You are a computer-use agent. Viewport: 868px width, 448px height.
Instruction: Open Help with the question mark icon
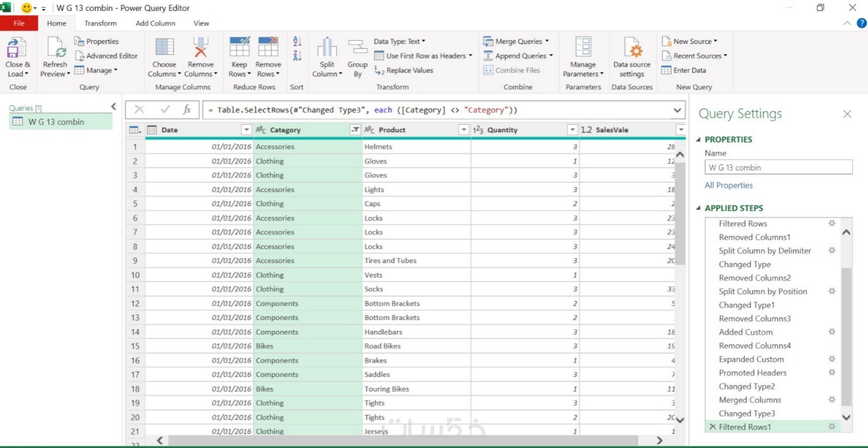pos(861,23)
